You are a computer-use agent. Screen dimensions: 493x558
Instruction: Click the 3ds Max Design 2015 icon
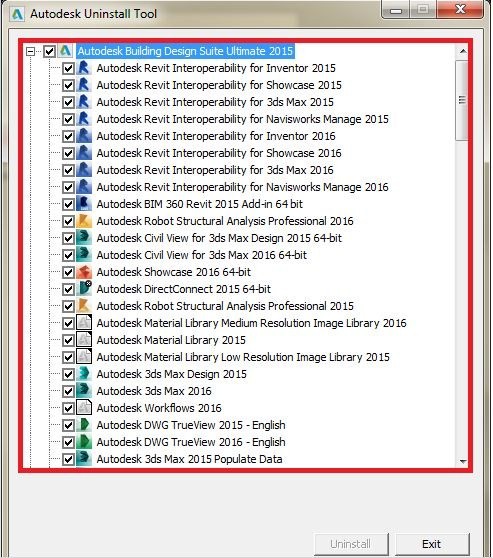[x=84, y=374]
